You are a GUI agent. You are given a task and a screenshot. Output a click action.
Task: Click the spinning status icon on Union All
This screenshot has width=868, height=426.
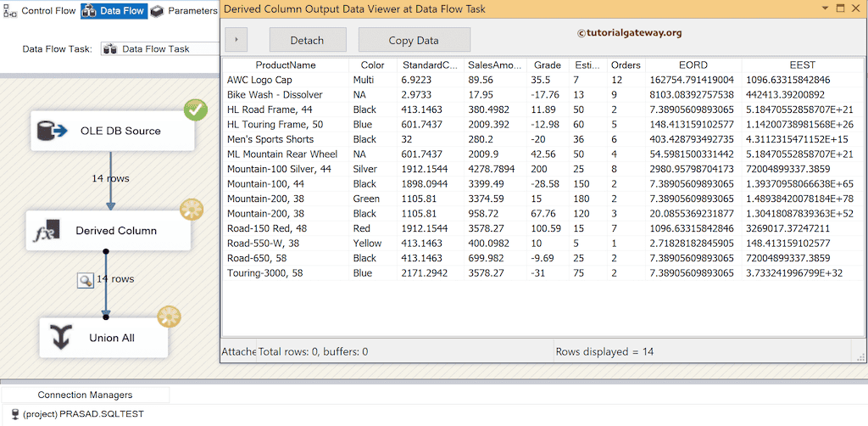(x=169, y=316)
